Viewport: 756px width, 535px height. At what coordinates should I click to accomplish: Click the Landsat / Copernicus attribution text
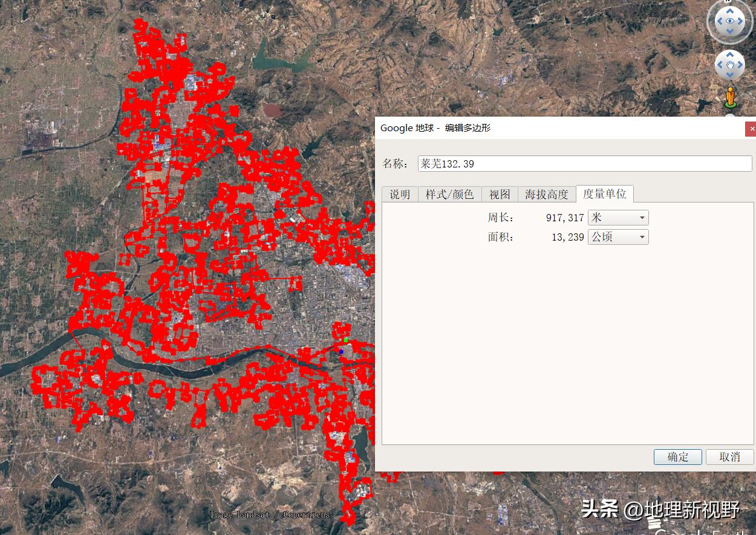270,514
